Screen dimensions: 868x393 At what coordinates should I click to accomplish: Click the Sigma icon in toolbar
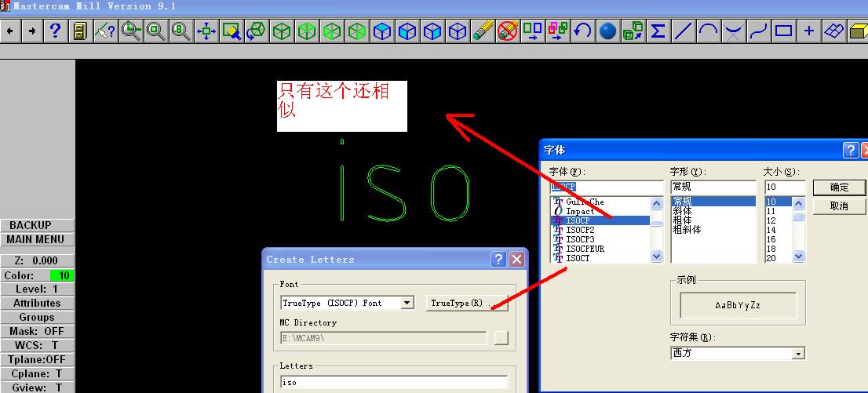pos(658,31)
